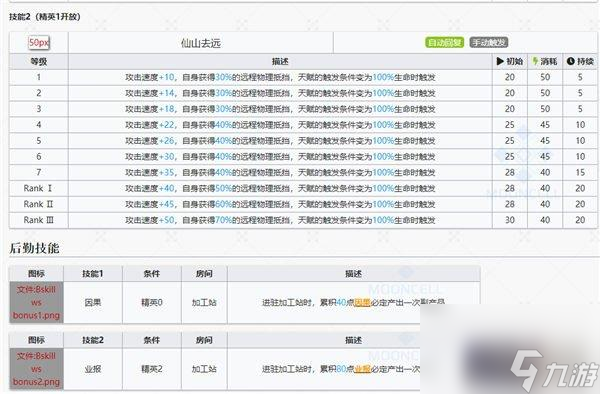Click the clock icon beside 持续 header

pyautogui.click(x=571, y=61)
